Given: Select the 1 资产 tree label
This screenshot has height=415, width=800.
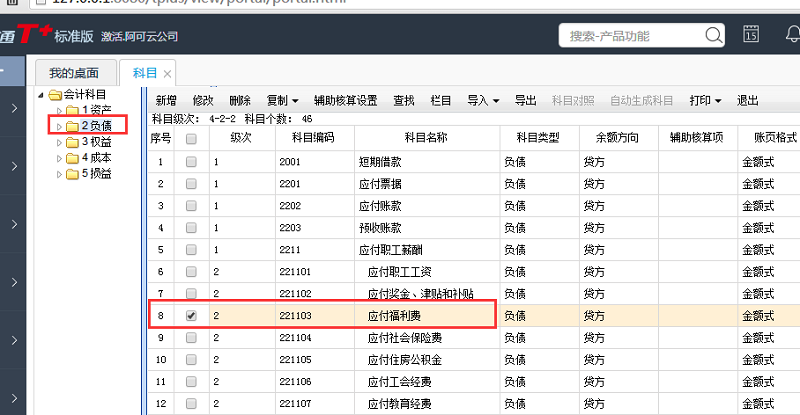Looking at the screenshot, I should click(97, 110).
